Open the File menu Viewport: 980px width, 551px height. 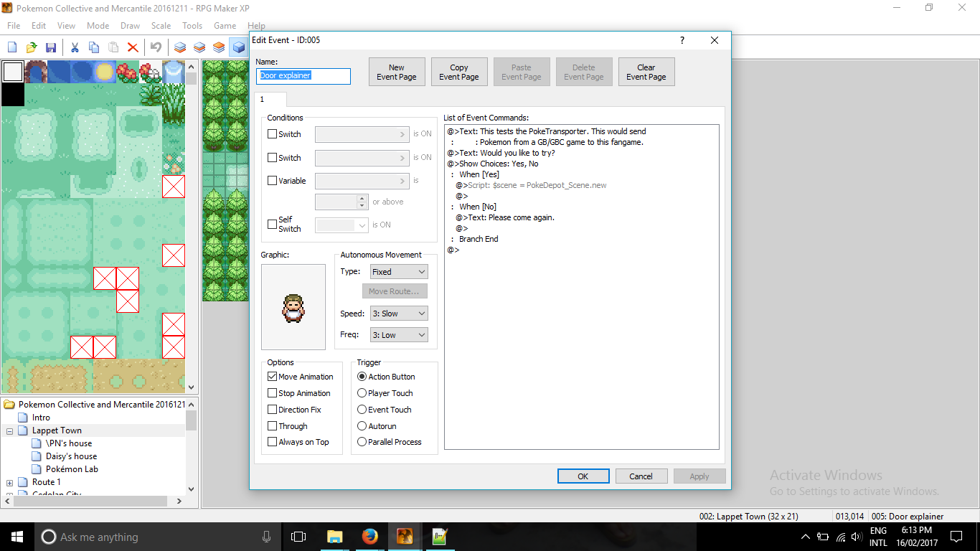(x=14, y=26)
